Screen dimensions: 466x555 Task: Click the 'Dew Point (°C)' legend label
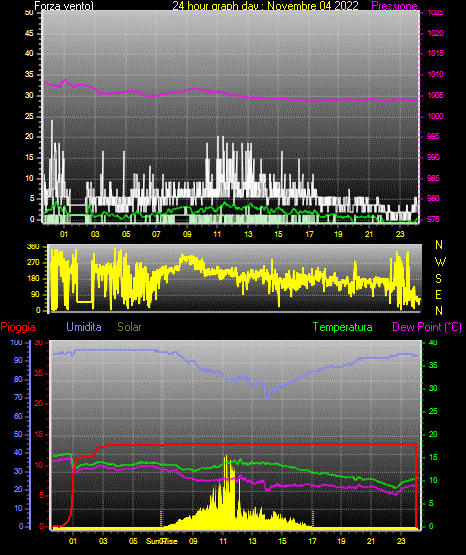pos(427,327)
